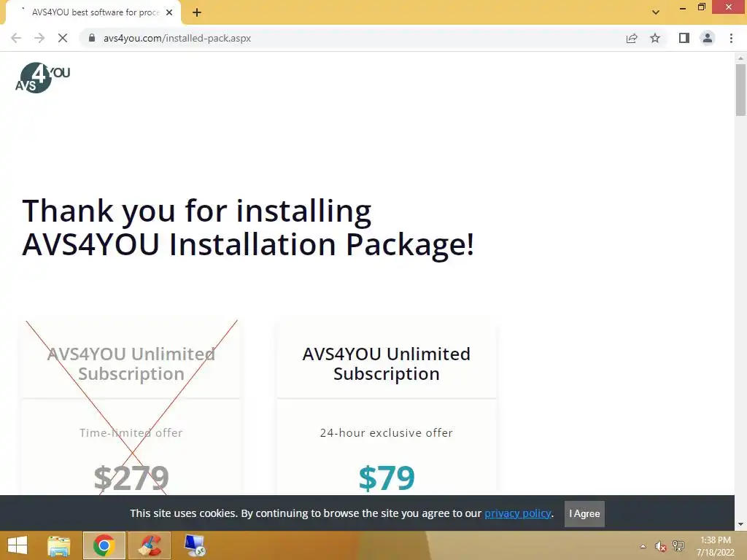This screenshot has height=560, width=747.
Task: Open File Explorer from the taskbar
Action: [58, 545]
